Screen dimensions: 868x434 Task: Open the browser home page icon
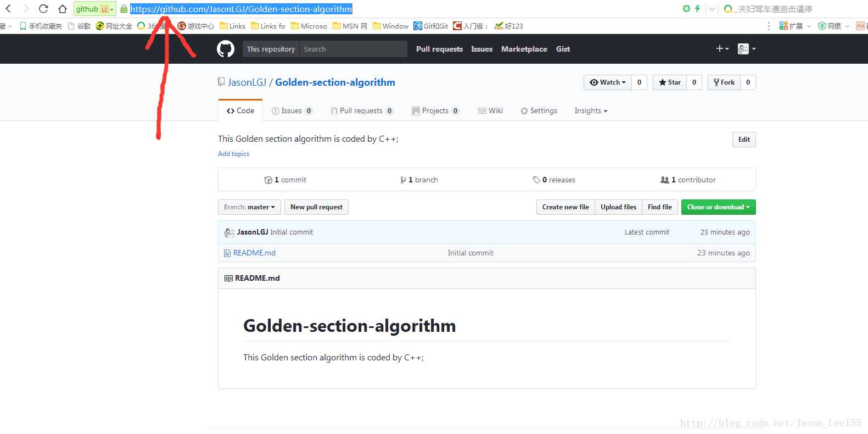coord(63,9)
